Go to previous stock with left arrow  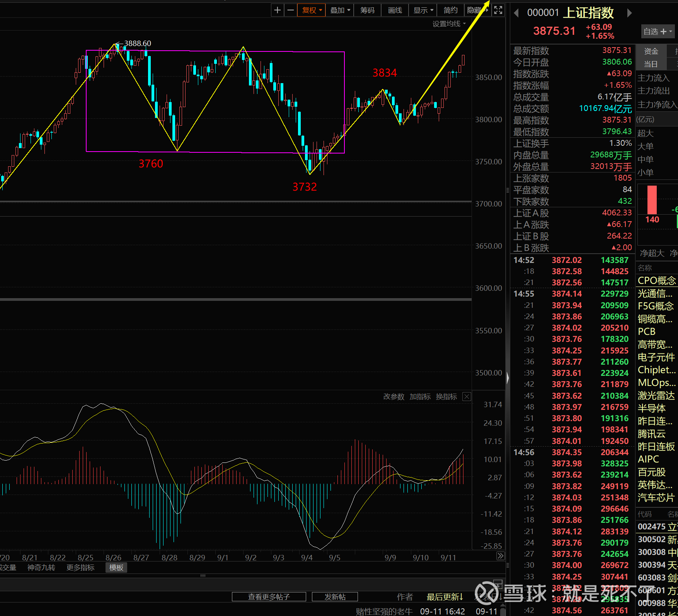coord(516,13)
